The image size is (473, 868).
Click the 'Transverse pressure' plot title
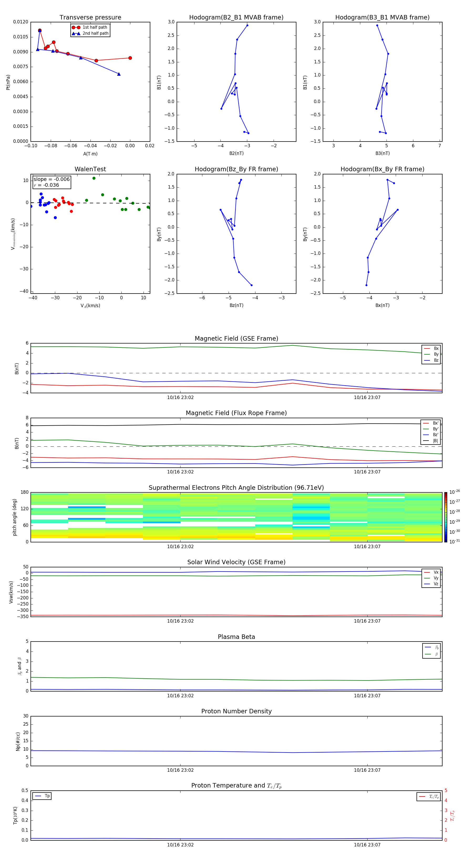pos(90,18)
